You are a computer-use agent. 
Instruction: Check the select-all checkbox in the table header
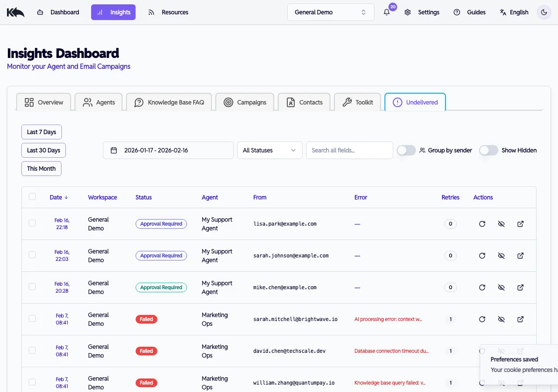32,196
